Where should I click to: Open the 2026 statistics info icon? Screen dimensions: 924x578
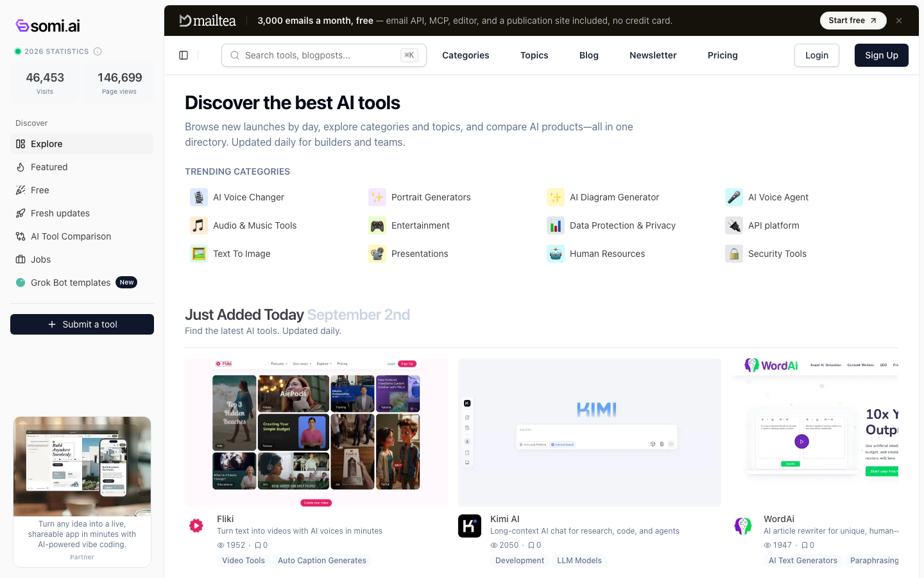(x=98, y=51)
